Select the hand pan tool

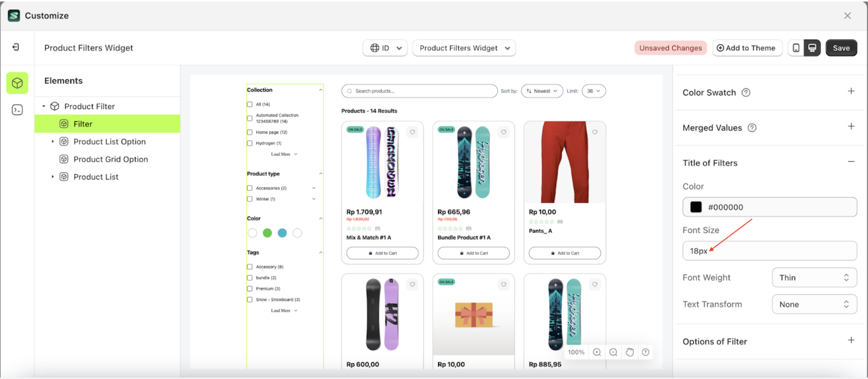(629, 352)
